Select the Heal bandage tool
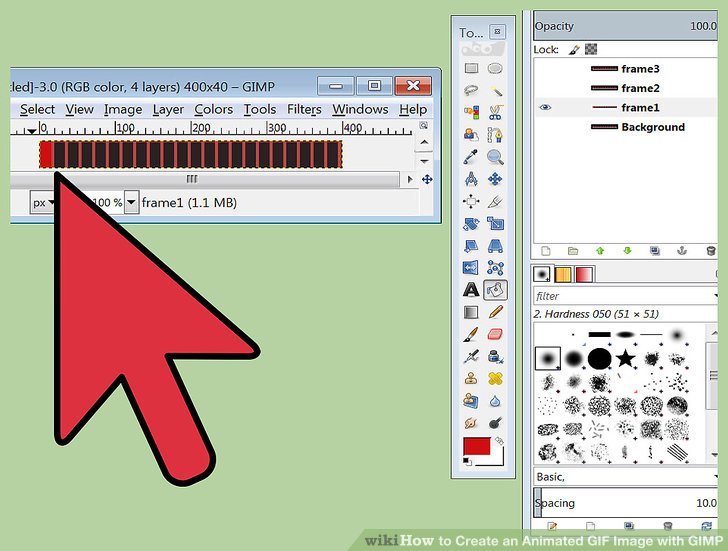728x551 pixels. point(495,378)
